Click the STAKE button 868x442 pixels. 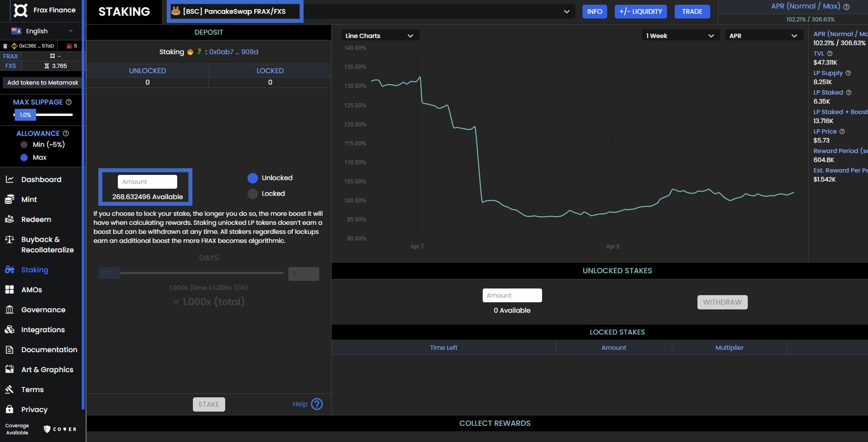(209, 404)
